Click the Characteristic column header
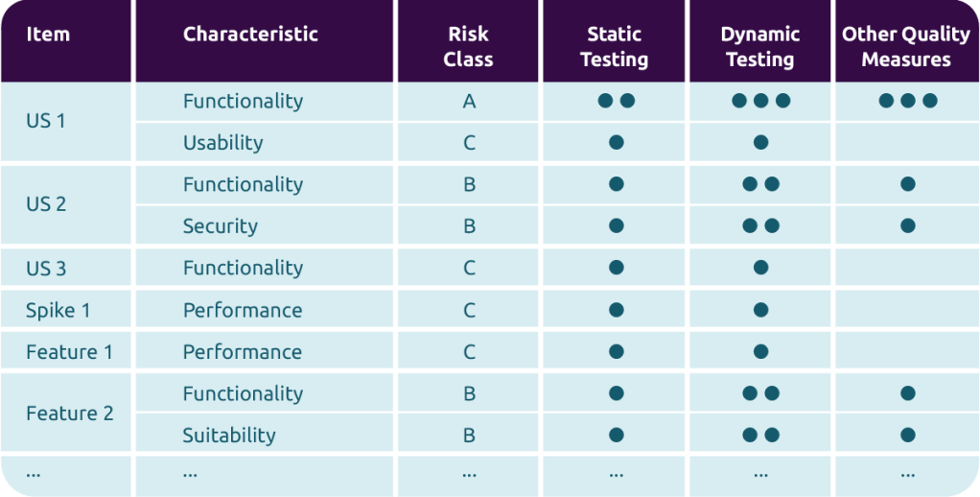The image size is (980, 497). [250, 35]
